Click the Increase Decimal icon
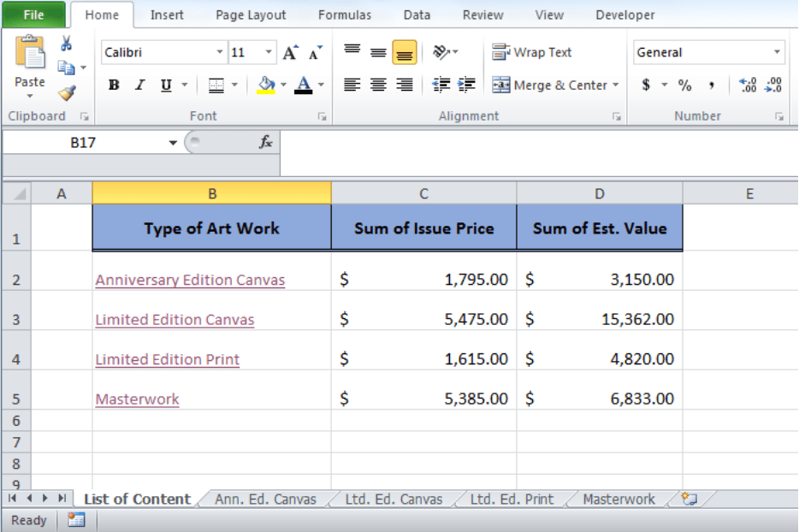Screen dimensions: 799x532 pos(748,85)
